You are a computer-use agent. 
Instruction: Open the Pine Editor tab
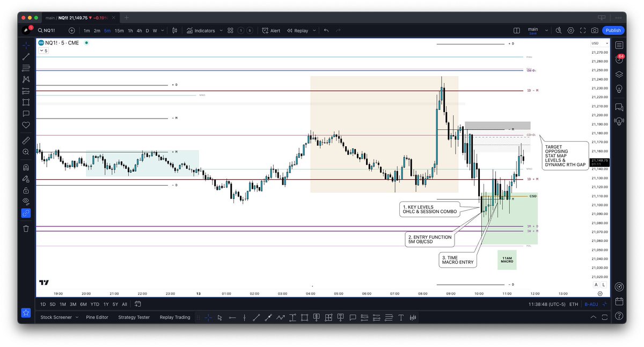[x=97, y=317]
